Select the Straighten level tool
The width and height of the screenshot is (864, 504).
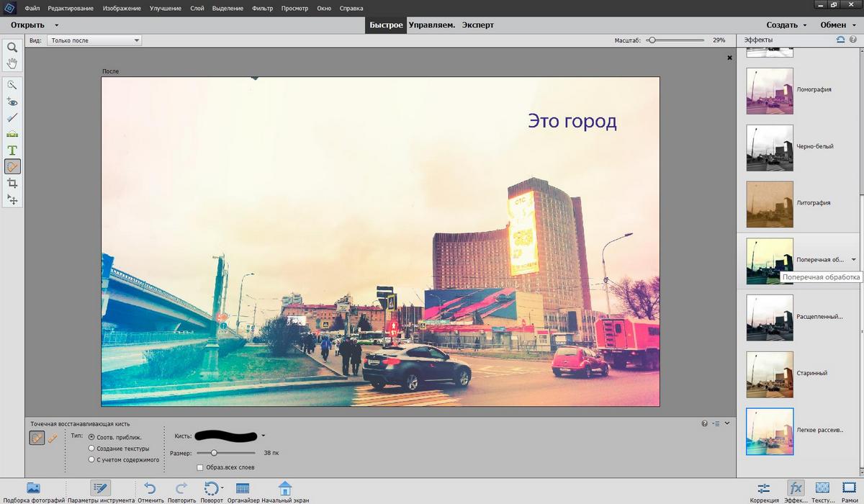click(x=12, y=134)
